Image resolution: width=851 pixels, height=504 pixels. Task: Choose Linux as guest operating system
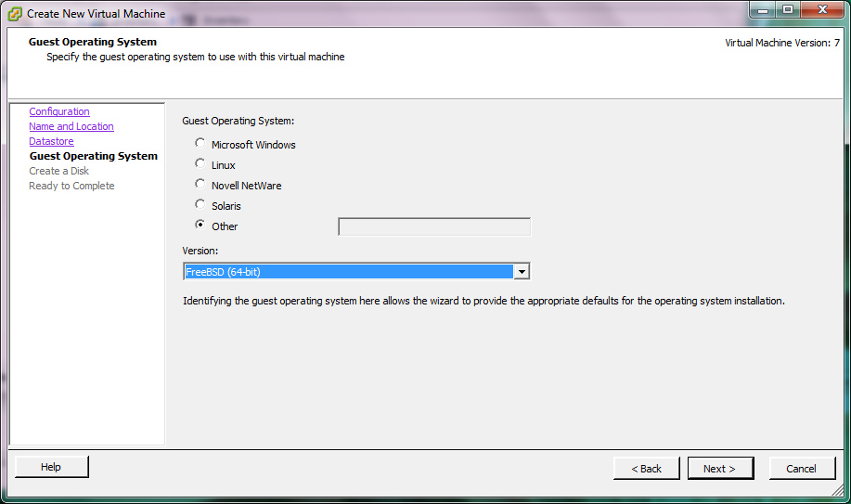(200, 163)
